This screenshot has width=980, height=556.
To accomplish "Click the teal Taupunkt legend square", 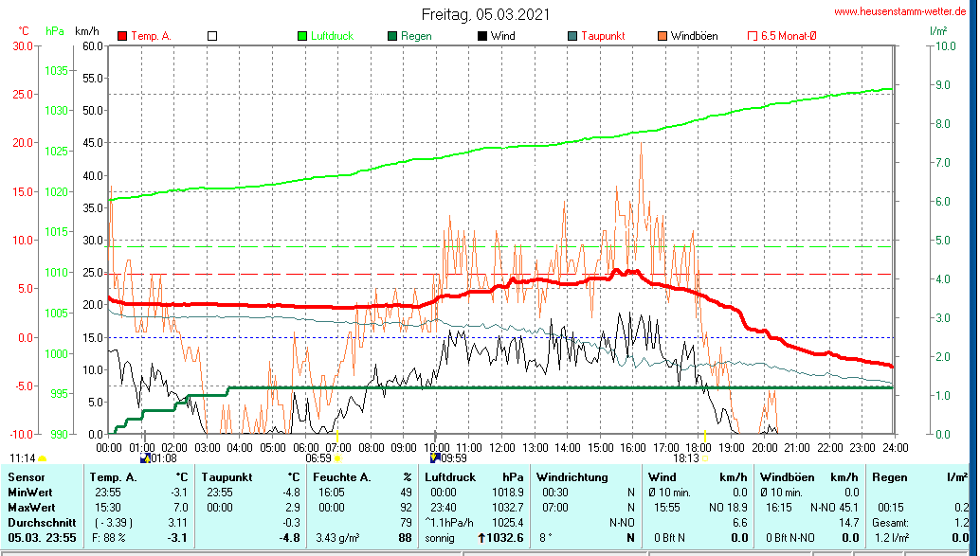I will pyautogui.click(x=572, y=36).
